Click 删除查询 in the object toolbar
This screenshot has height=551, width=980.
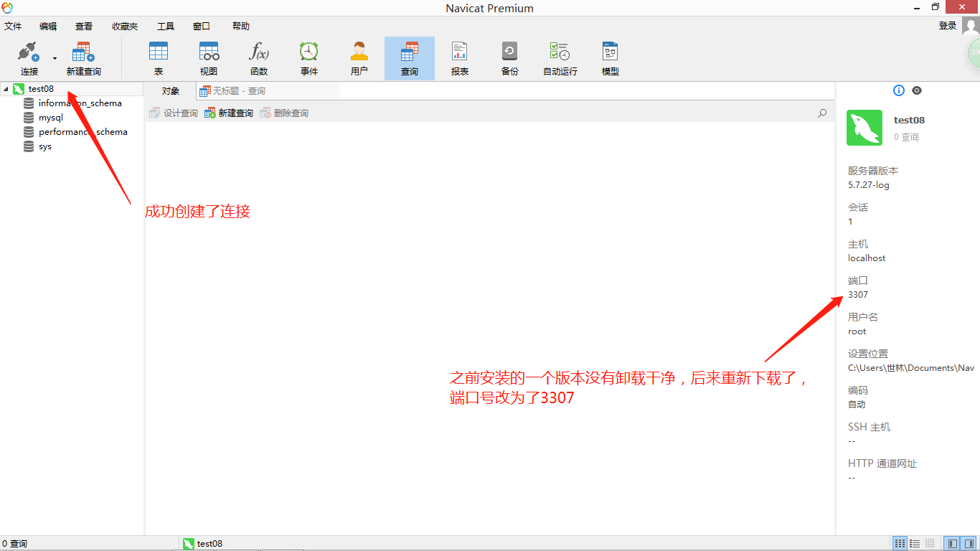click(284, 113)
